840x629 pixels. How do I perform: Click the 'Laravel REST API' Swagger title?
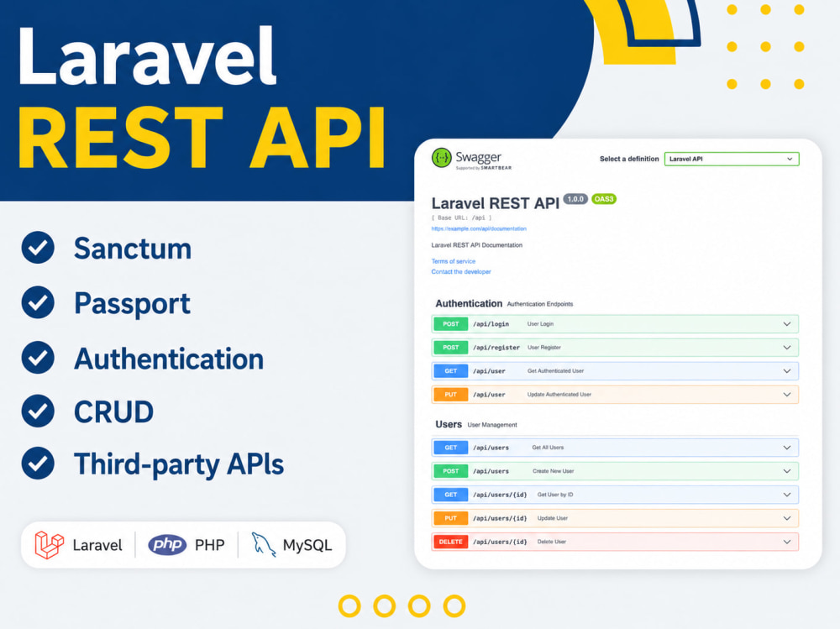click(495, 203)
